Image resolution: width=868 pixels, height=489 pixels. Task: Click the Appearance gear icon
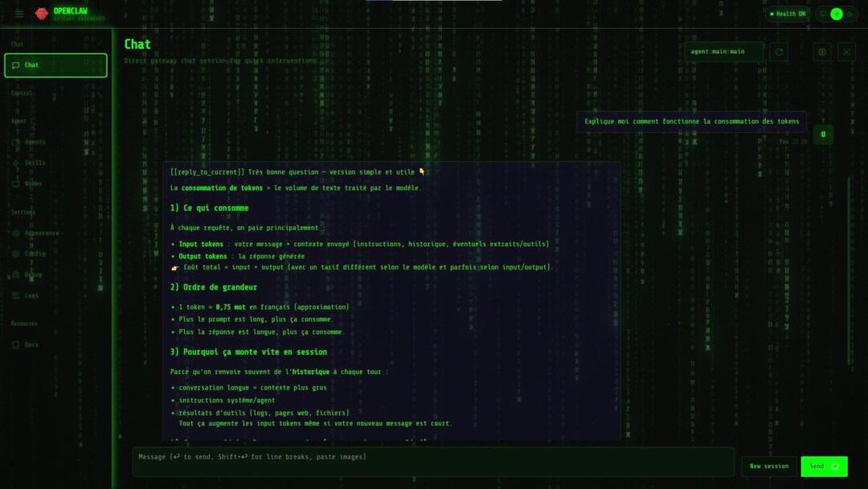click(x=16, y=233)
